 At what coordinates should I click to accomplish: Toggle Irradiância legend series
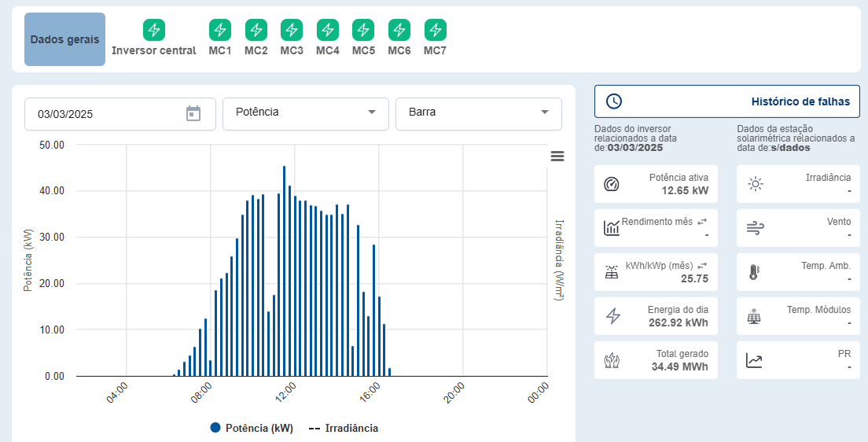(344, 428)
